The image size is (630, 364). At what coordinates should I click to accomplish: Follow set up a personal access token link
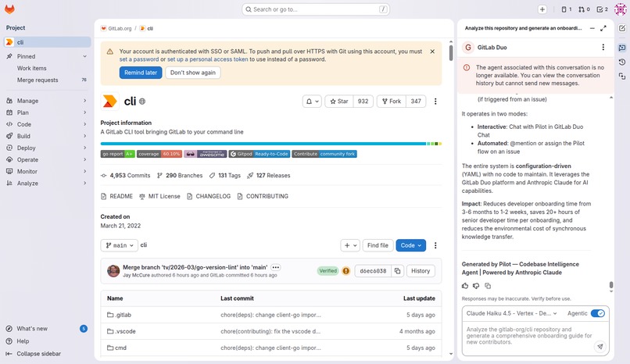[x=208, y=59]
